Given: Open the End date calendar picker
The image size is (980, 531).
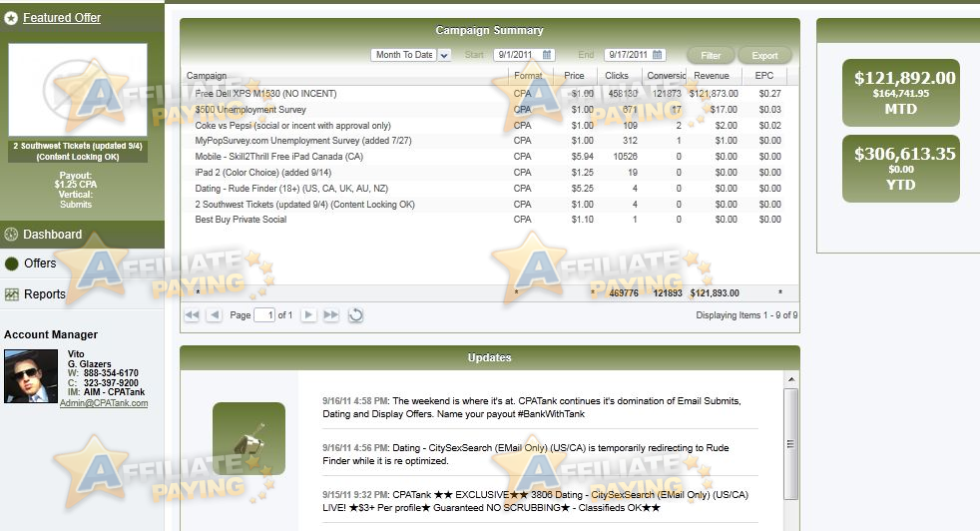Looking at the screenshot, I should click(657, 55).
